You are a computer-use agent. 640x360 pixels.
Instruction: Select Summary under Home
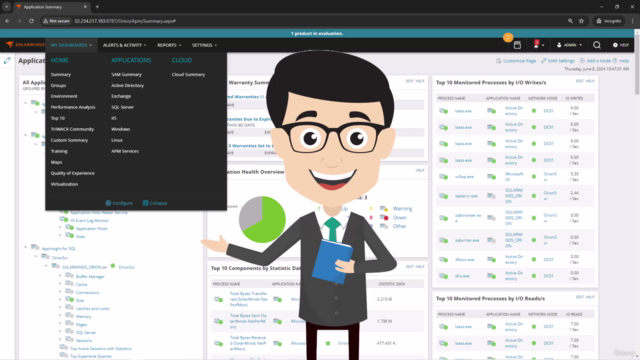pos(61,75)
